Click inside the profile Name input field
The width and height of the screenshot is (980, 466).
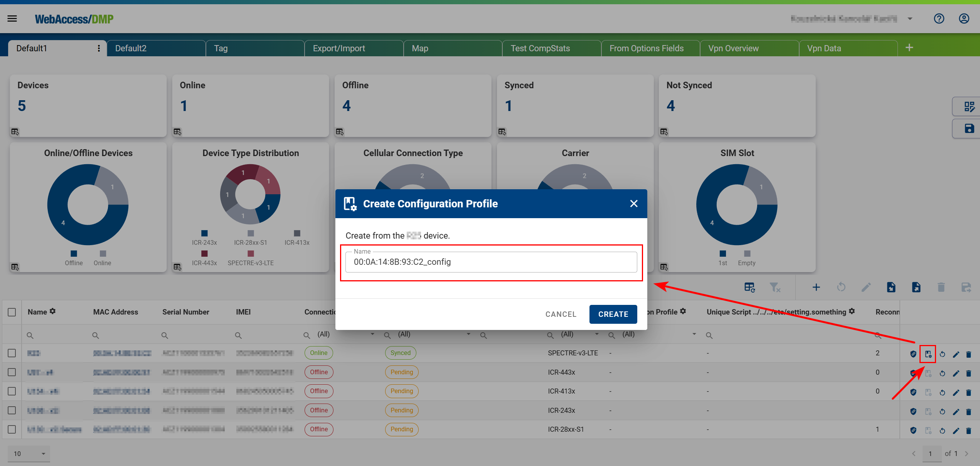[491, 262]
